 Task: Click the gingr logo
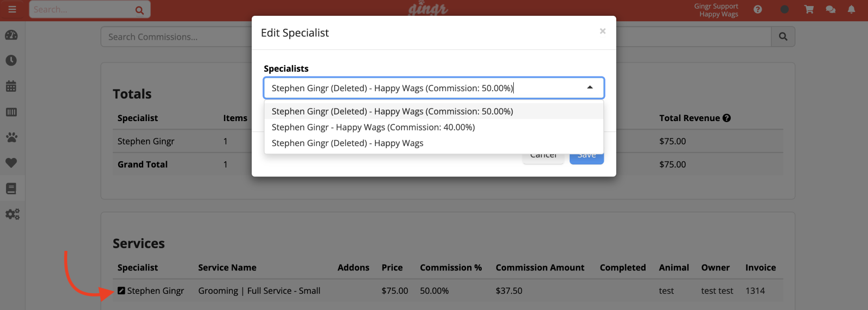pos(428,9)
